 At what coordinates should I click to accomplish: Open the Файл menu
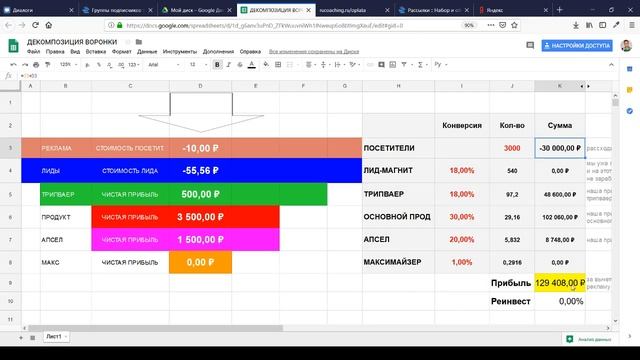click(33, 51)
